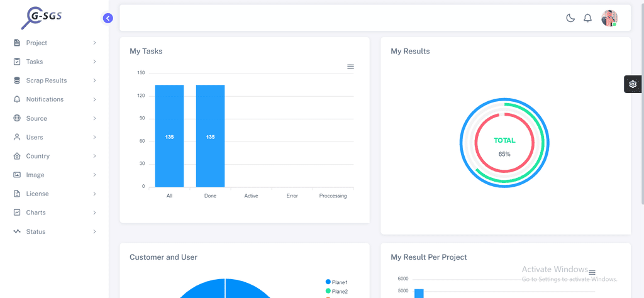This screenshot has width=644, height=298.
Task: Click the Country home icon
Action: pos(17,156)
